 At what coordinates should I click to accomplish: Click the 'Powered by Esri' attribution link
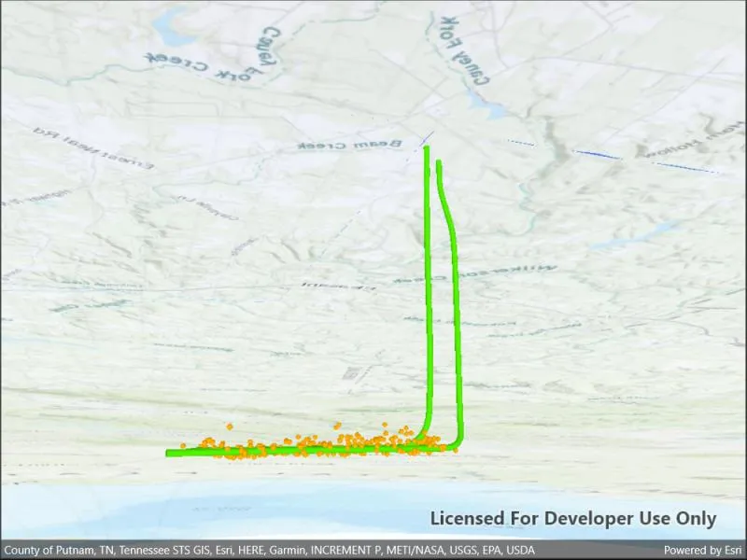[x=703, y=551]
